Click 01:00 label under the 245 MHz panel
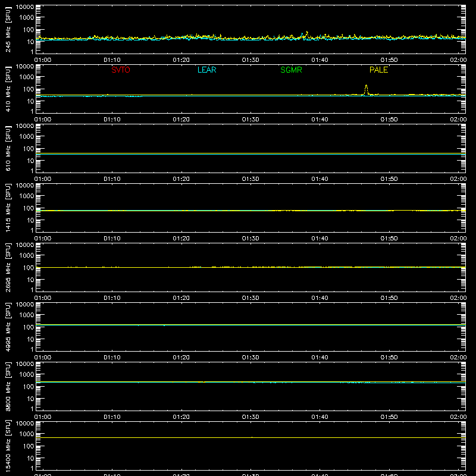This screenshot has height=476, width=476. pos(43,60)
